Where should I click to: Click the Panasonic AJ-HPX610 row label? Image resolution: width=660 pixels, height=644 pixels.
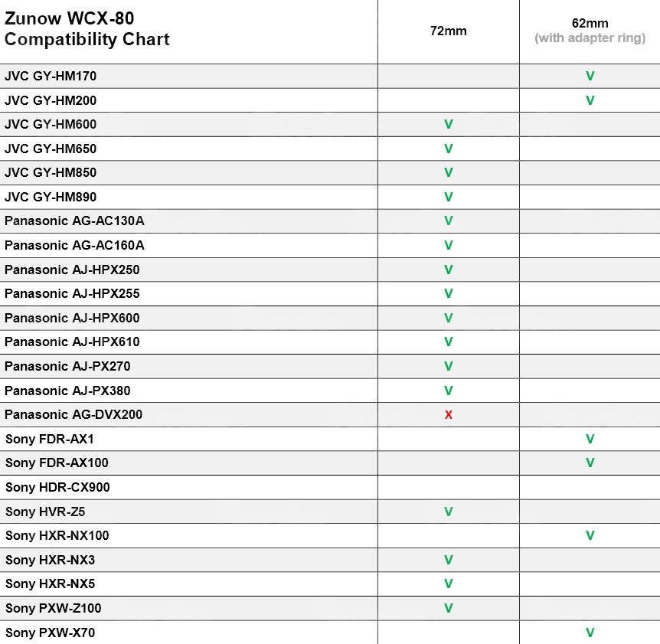click(72, 342)
